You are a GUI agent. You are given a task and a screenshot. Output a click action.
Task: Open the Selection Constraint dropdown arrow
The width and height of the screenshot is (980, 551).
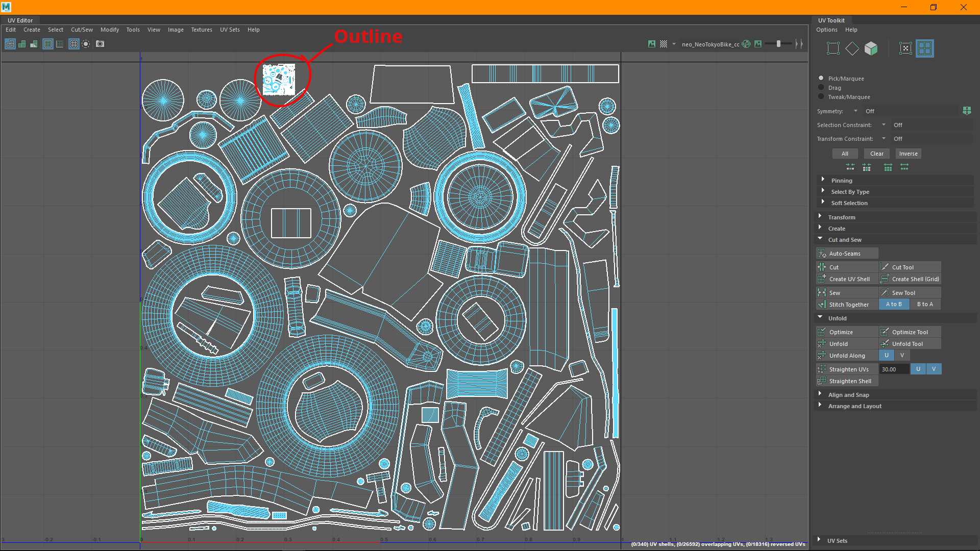coord(884,124)
